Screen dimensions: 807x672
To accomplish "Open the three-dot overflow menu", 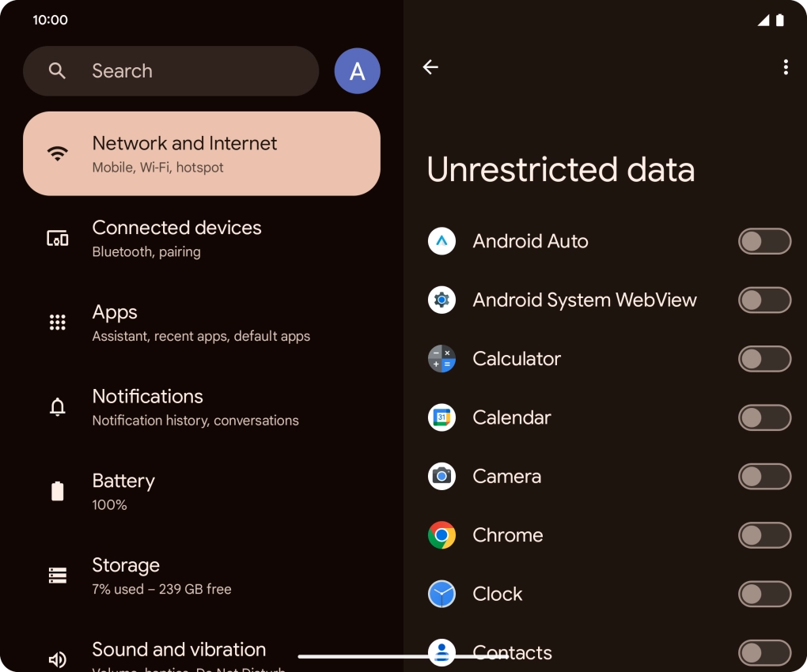I will click(785, 67).
